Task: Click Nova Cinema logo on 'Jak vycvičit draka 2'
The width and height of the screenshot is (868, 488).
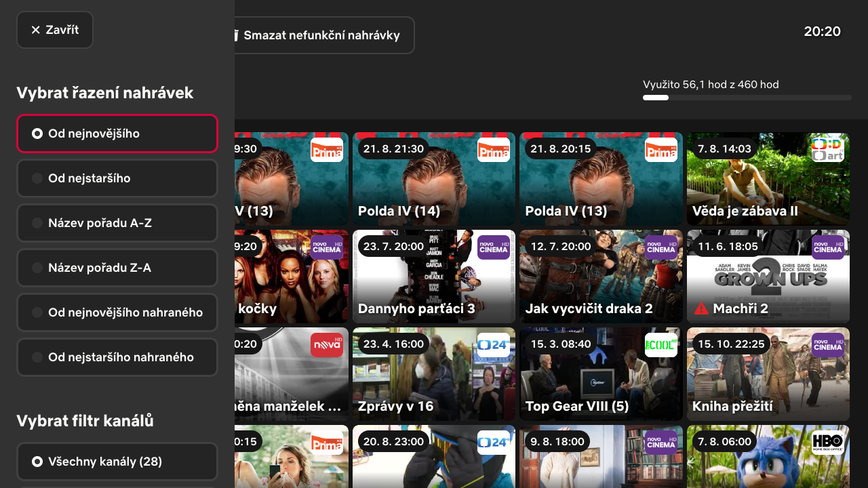Action: [660, 247]
